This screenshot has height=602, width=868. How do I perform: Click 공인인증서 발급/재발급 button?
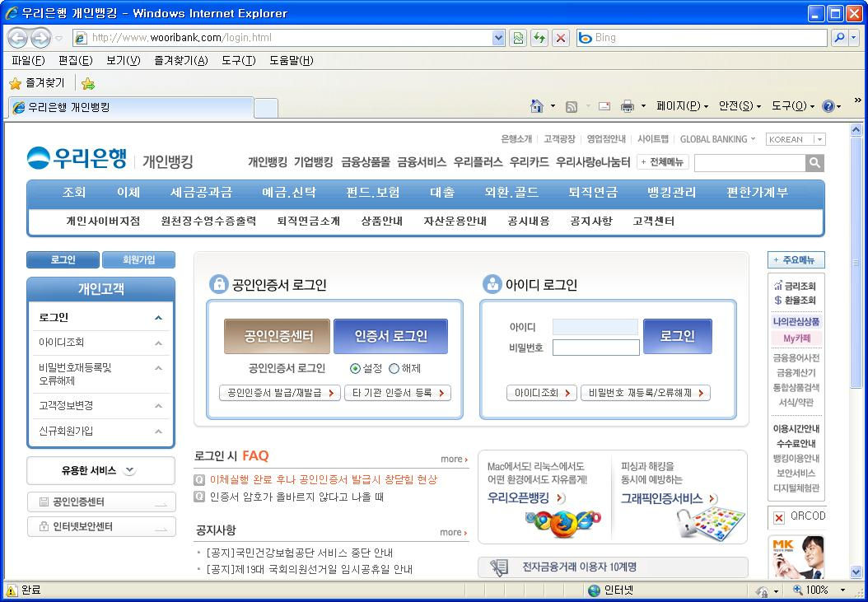click(x=280, y=393)
